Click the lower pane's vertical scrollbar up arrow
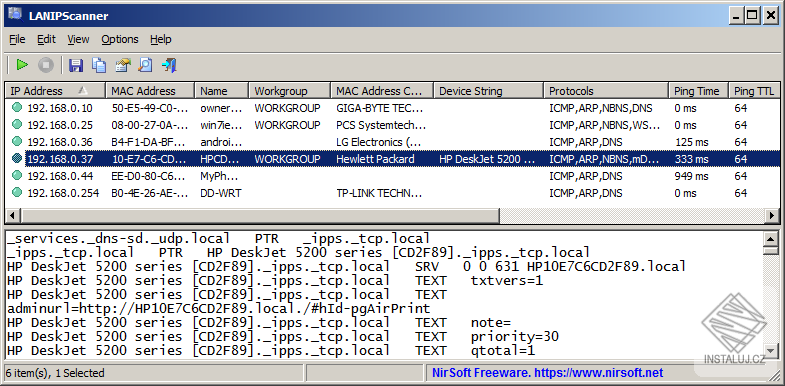The height and width of the screenshot is (386, 785). point(771,238)
